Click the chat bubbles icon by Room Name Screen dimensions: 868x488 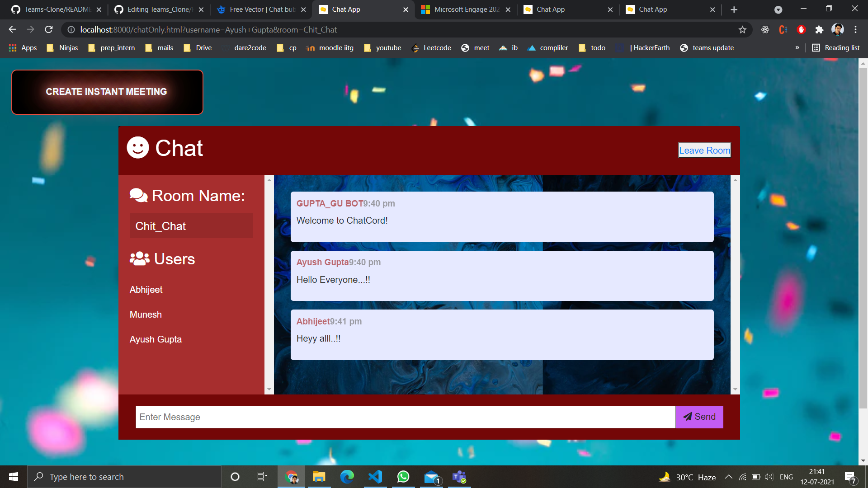pyautogui.click(x=138, y=196)
